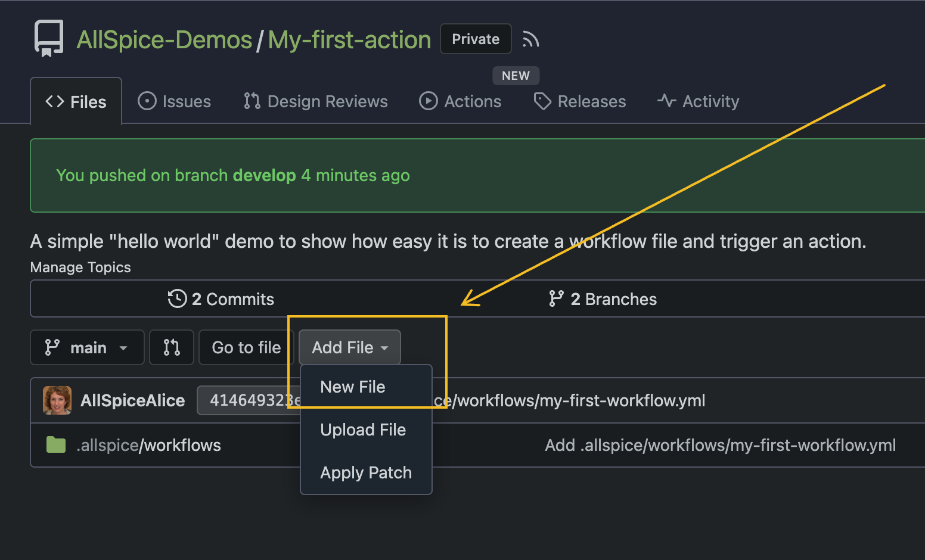Viewport: 925px width, 560px height.
Task: Open the Files tab
Action: (x=76, y=102)
